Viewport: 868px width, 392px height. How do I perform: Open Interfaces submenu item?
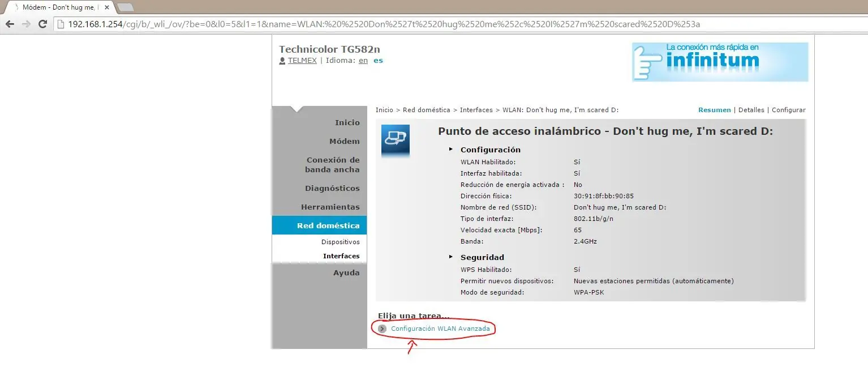341,256
